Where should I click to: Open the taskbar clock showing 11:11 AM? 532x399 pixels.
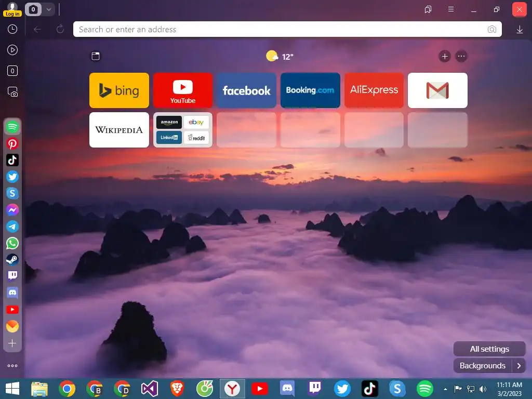point(509,389)
